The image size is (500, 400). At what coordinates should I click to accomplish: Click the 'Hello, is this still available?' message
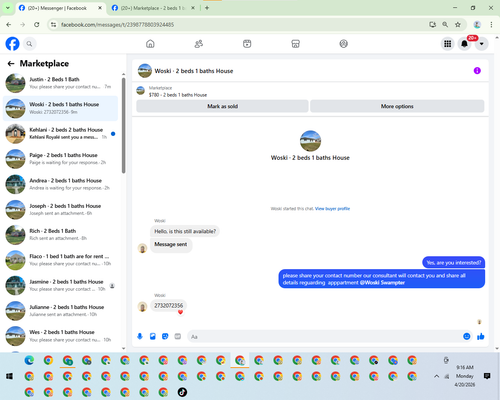(185, 231)
